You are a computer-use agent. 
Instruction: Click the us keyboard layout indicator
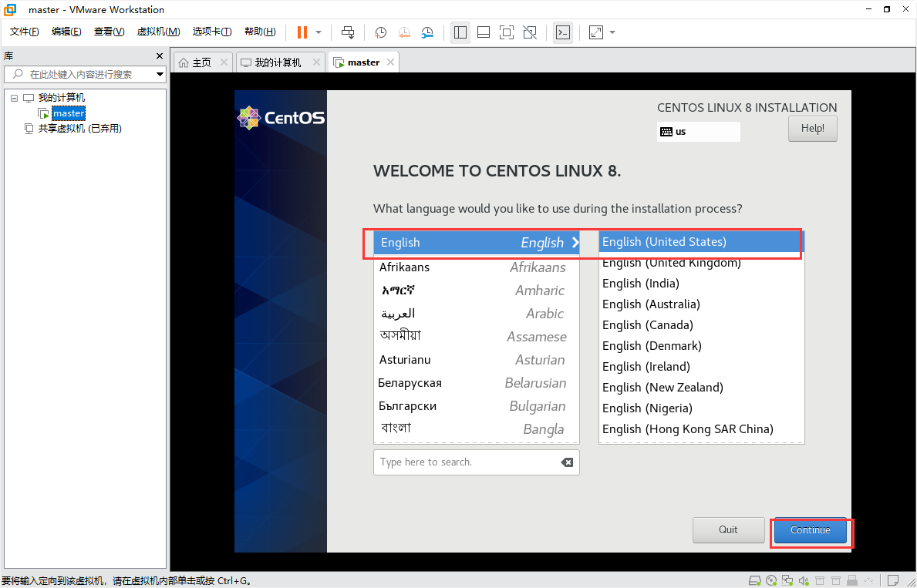click(x=698, y=132)
